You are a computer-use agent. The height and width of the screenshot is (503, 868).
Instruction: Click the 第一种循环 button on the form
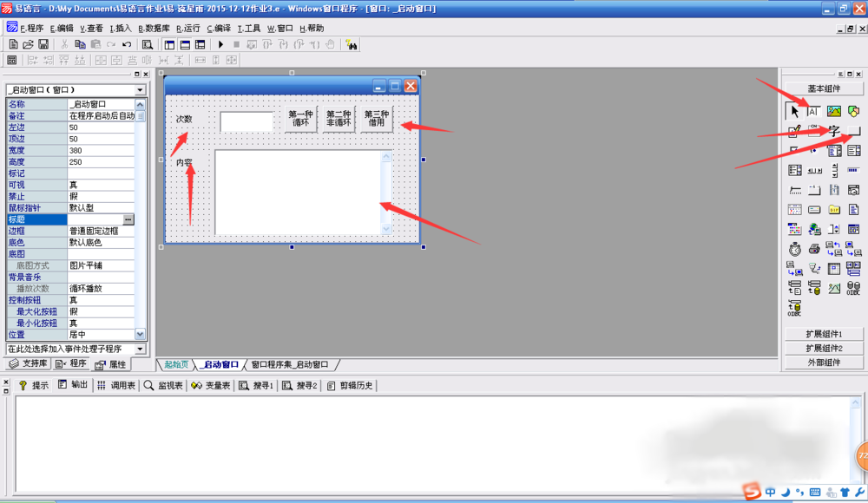(301, 119)
